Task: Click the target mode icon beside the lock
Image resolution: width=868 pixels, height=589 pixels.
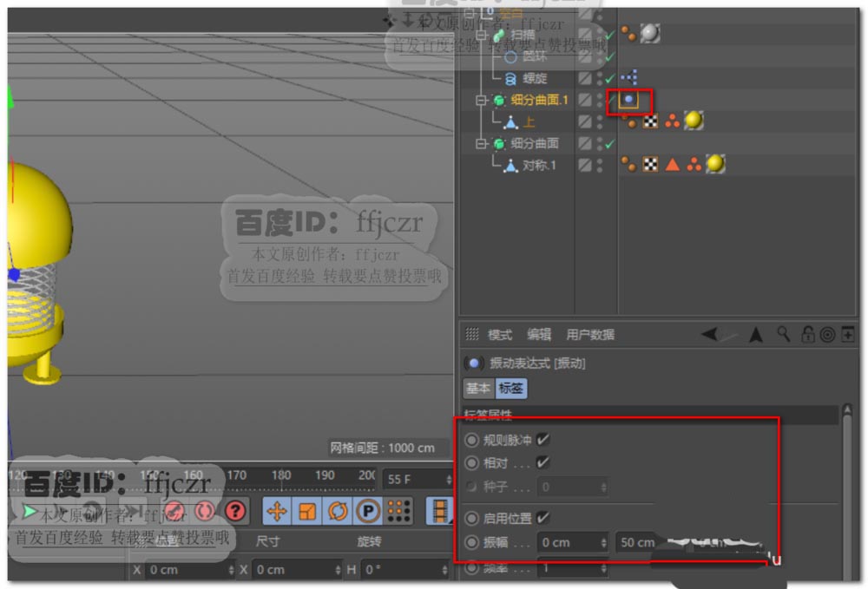Action: pos(827,335)
